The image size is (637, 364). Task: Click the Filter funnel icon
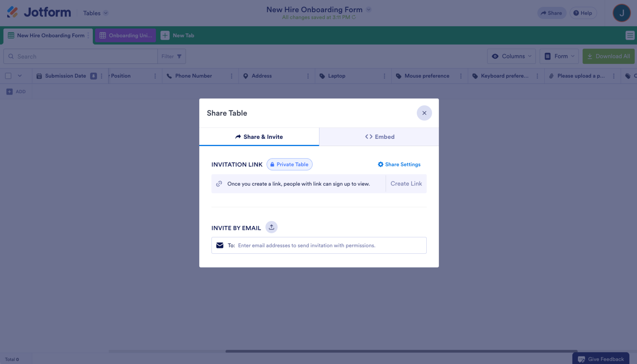(179, 56)
